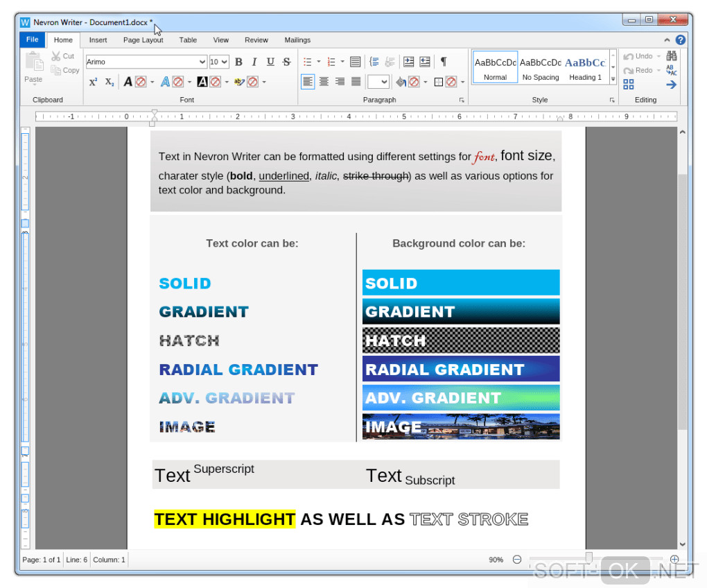Click the zoom in plus icon
Image resolution: width=707 pixels, height=588 pixels.
pyautogui.click(x=674, y=560)
